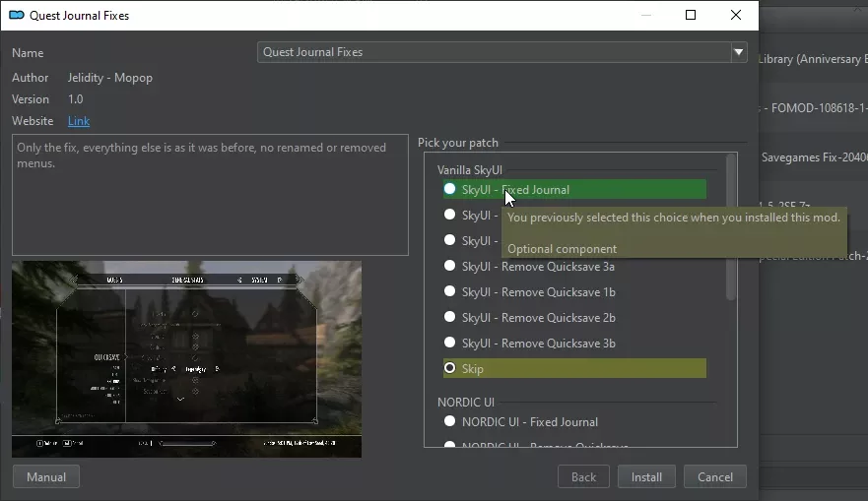
Task: Click the 'FOMOD-108618' entry in background window
Action: tap(814, 108)
